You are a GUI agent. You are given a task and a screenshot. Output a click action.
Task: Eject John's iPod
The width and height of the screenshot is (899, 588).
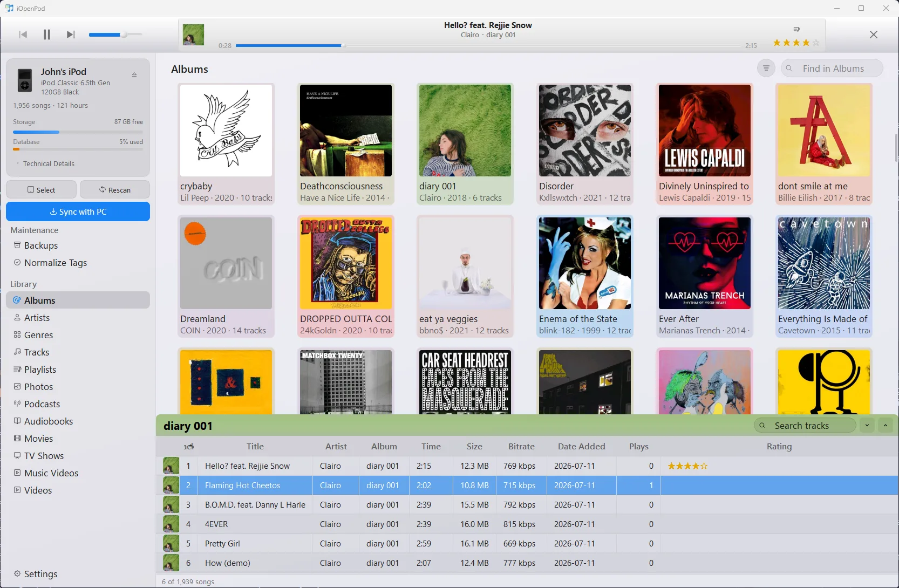tap(134, 74)
